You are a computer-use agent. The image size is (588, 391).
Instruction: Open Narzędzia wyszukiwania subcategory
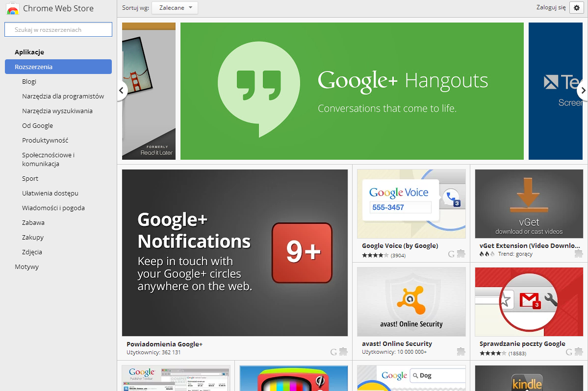(x=57, y=111)
